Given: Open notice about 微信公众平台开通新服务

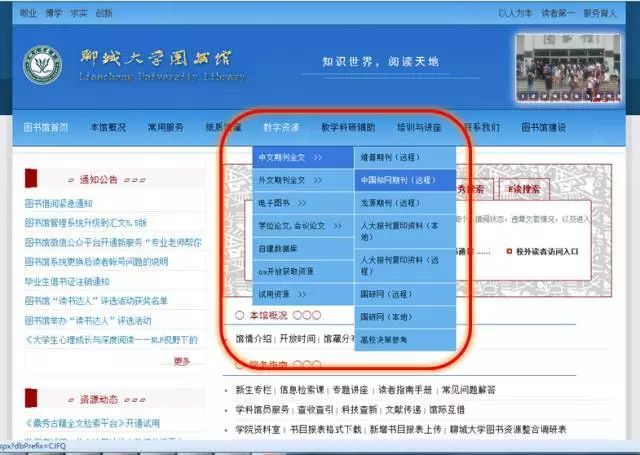Looking at the screenshot, I should coord(113,242).
